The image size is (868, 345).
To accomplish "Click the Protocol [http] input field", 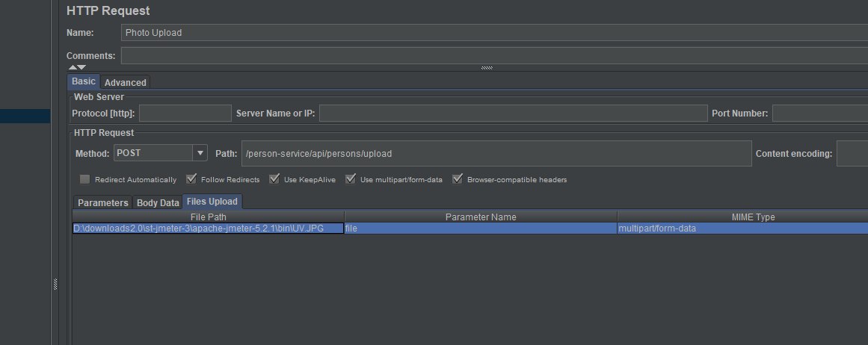I will [x=185, y=114].
